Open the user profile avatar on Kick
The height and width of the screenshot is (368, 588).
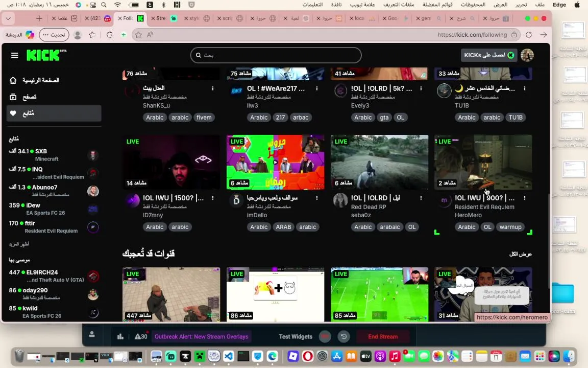[x=527, y=55]
